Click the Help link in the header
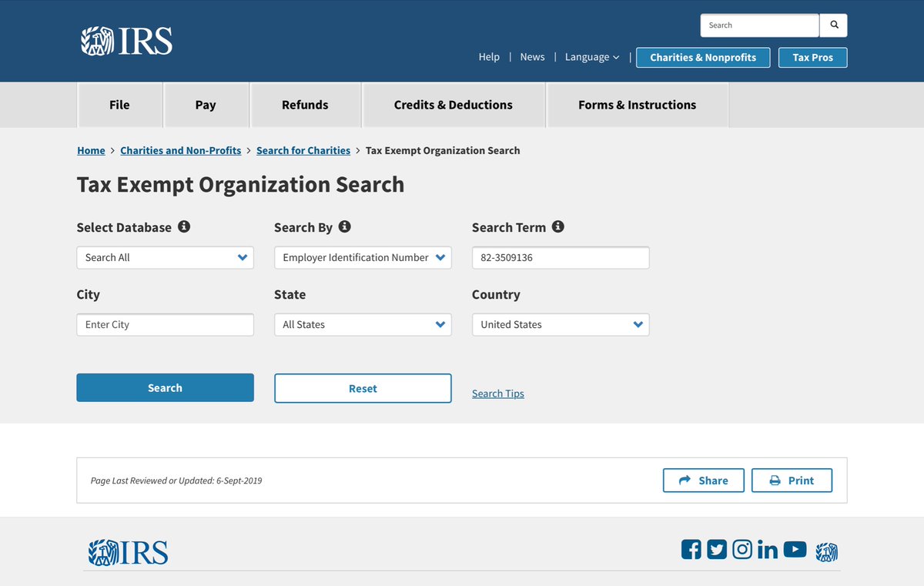 click(x=489, y=57)
